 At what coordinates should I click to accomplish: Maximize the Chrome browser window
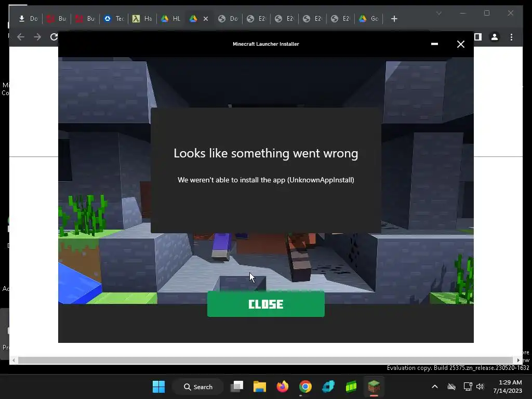point(486,13)
